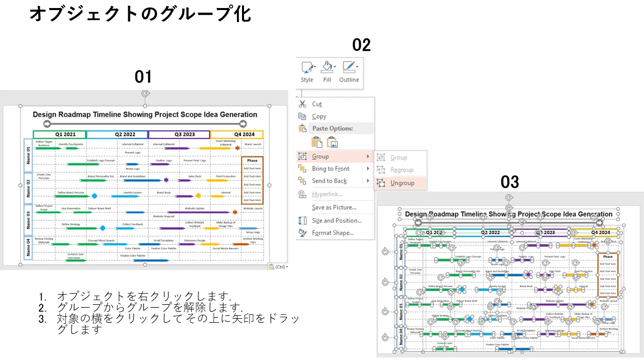The image size is (644, 362).
Task: Choose Copy in the context menu
Action: (x=319, y=116)
